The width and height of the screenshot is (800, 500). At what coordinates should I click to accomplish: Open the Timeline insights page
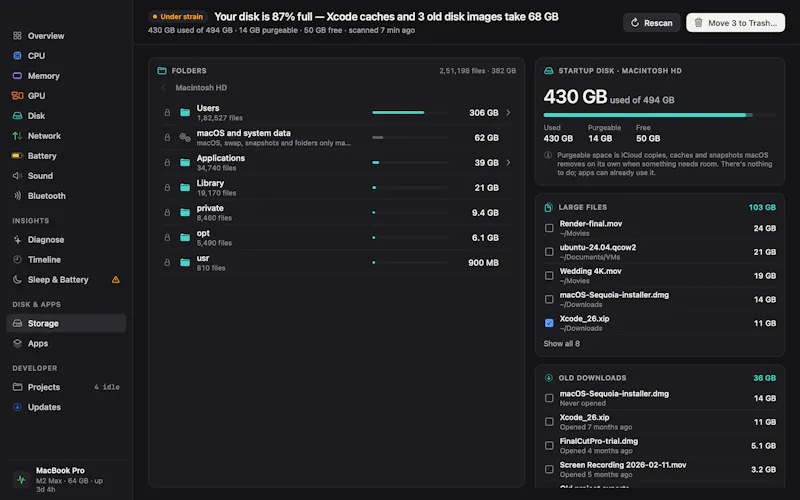coord(66,259)
